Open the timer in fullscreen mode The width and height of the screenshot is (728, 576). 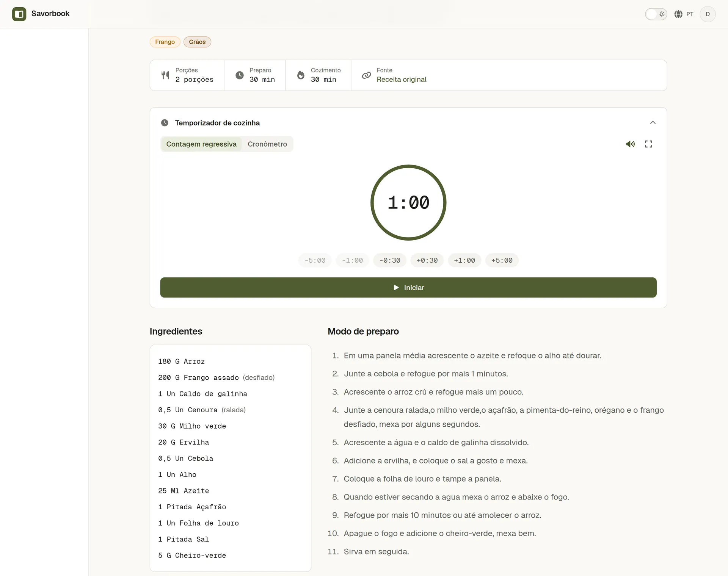pyautogui.click(x=648, y=144)
